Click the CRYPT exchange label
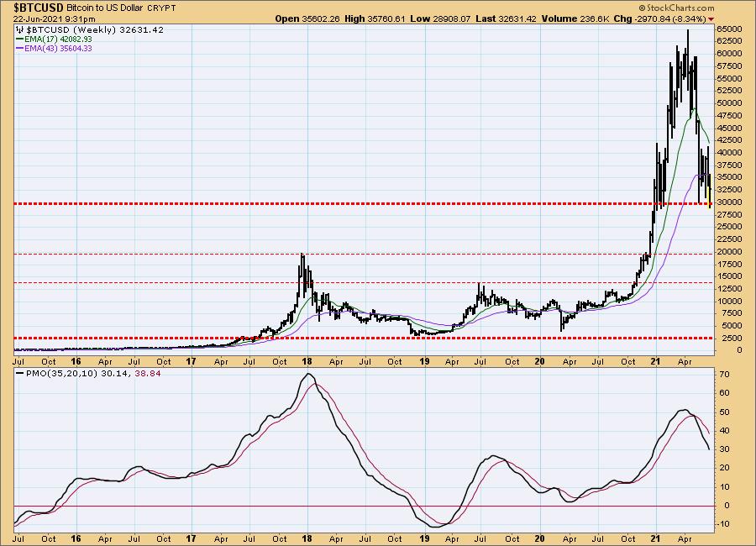The width and height of the screenshot is (756, 546). 160,8
